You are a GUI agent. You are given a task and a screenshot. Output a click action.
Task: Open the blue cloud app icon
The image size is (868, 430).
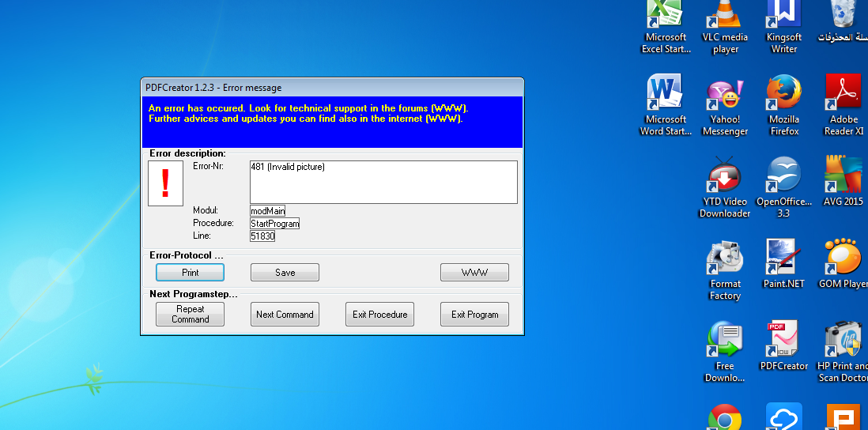click(784, 417)
